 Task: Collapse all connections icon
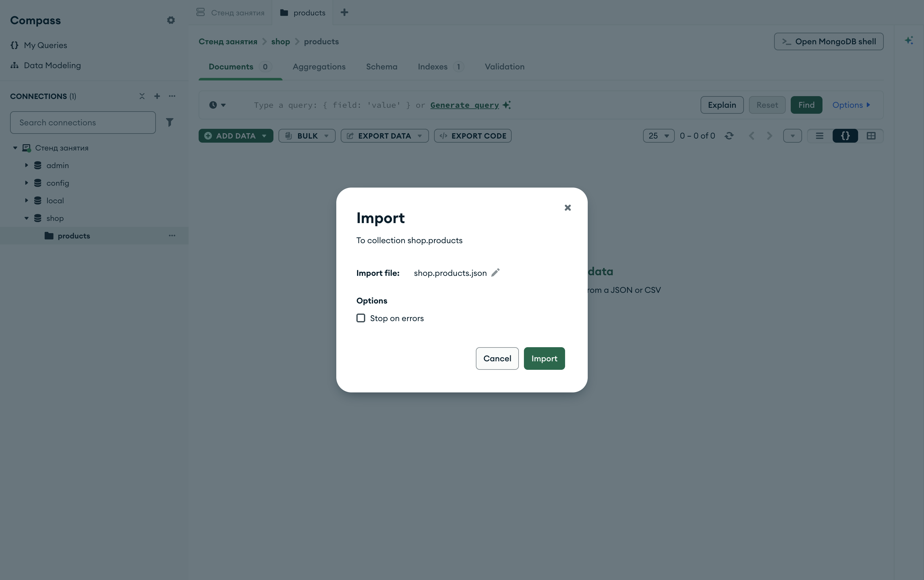point(142,96)
